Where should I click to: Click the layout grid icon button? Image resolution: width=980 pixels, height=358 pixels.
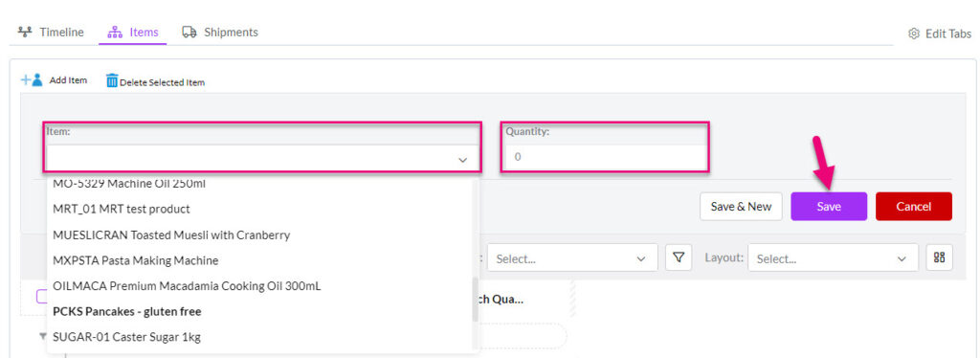coord(939,257)
